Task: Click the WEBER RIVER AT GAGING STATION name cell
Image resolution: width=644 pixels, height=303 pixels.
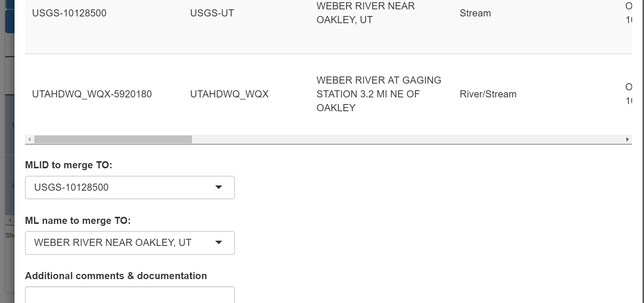Action: (x=378, y=94)
